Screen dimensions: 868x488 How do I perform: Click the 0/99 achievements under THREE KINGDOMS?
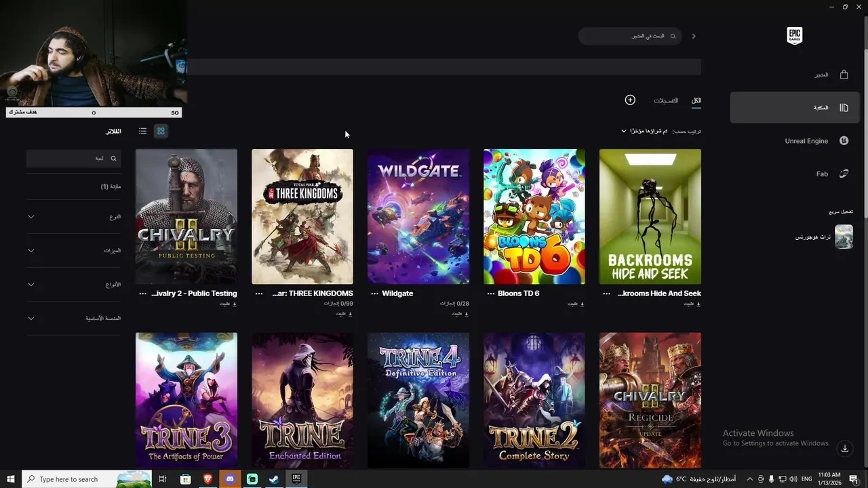[x=339, y=304]
